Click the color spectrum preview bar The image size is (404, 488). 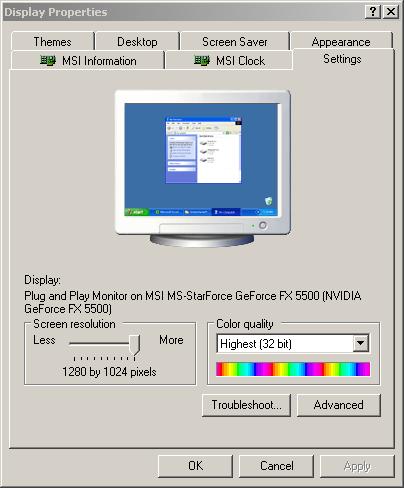(x=293, y=369)
